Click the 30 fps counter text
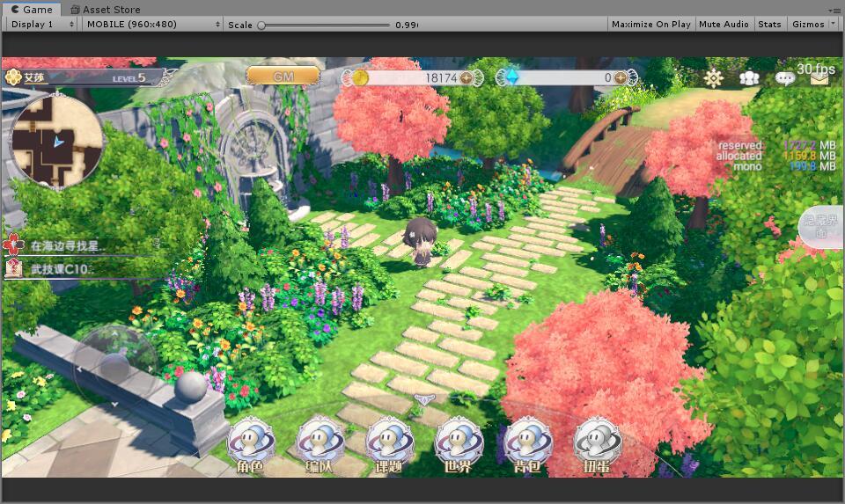Viewport: 845px width, 504px height. (x=816, y=69)
